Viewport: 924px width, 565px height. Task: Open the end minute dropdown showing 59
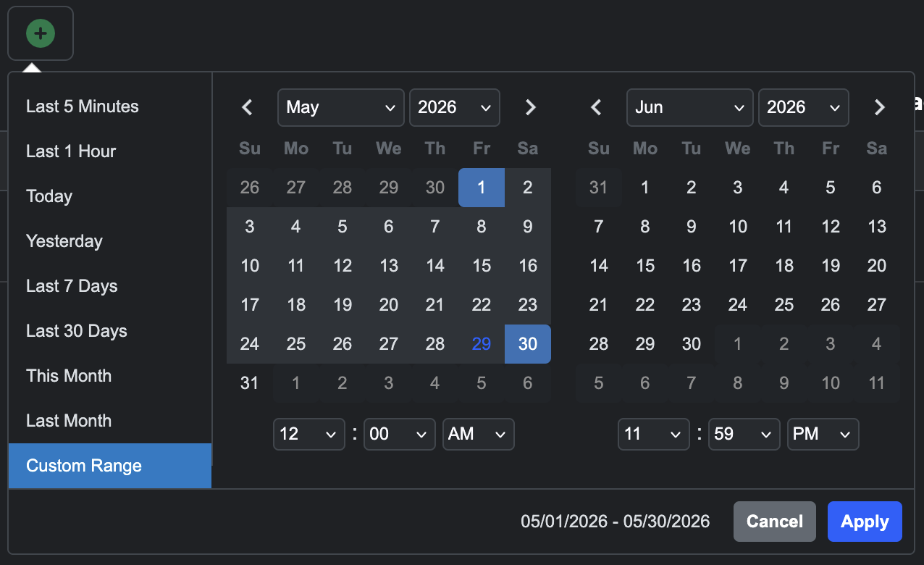click(744, 434)
